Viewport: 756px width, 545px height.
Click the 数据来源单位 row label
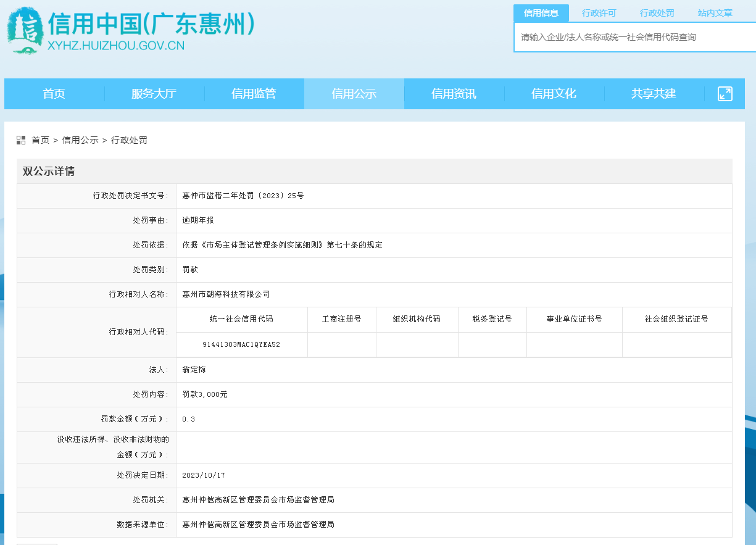[143, 525]
